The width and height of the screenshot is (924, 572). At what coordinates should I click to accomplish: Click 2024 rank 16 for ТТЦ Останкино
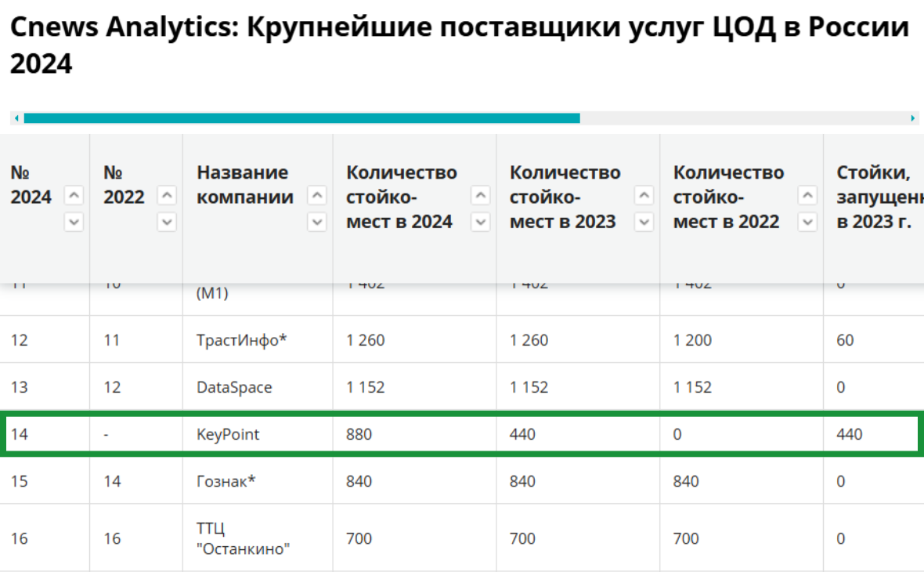click(20, 538)
